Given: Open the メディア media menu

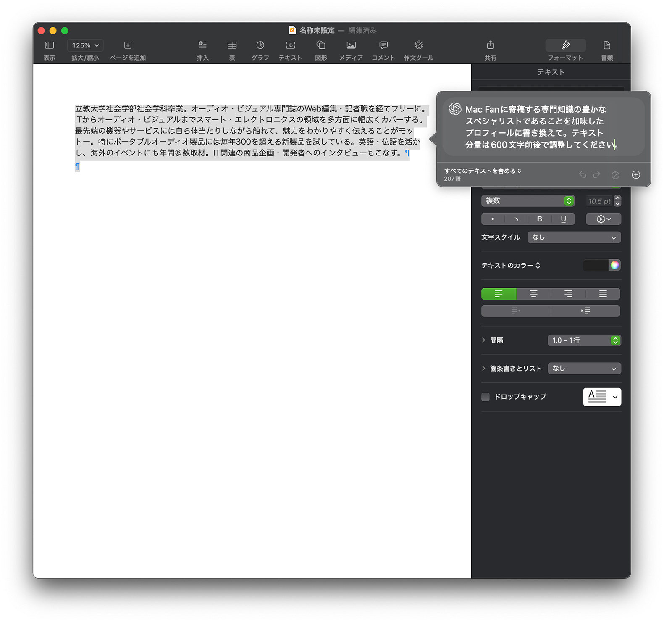Looking at the screenshot, I should pos(351,45).
